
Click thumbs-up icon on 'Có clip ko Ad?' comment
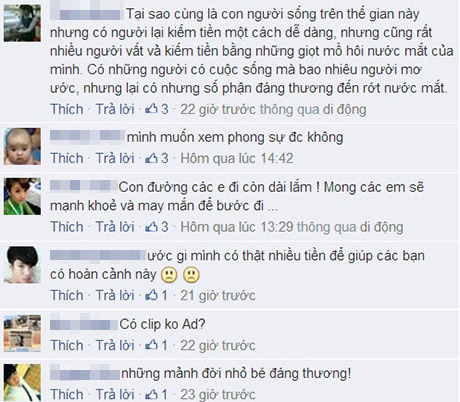pos(151,345)
